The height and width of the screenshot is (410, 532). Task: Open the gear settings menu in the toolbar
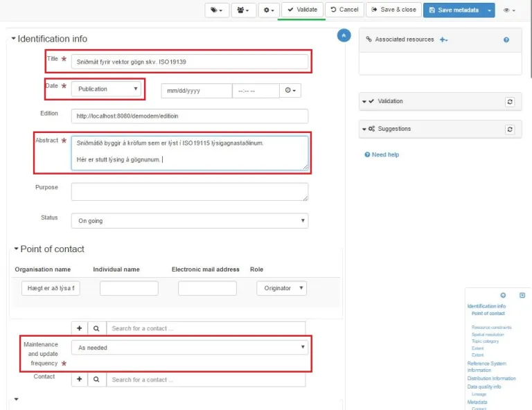pos(268,10)
